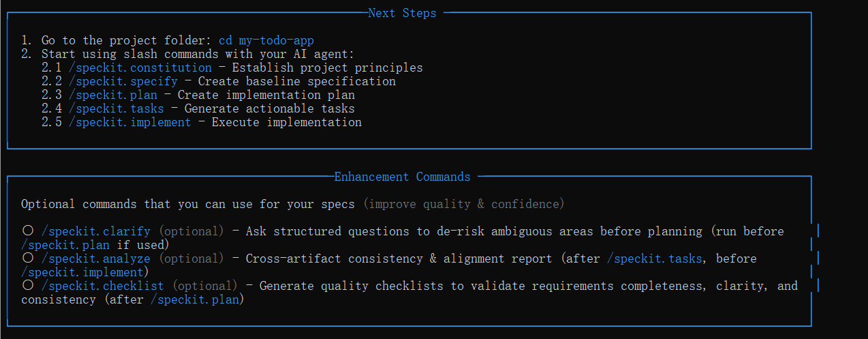Click /speckit.plan in step 2.3
This screenshot has width=868, height=339.
tap(112, 95)
